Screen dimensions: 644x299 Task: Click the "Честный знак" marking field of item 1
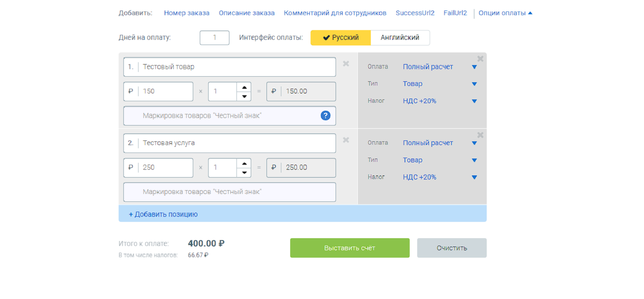(x=229, y=116)
